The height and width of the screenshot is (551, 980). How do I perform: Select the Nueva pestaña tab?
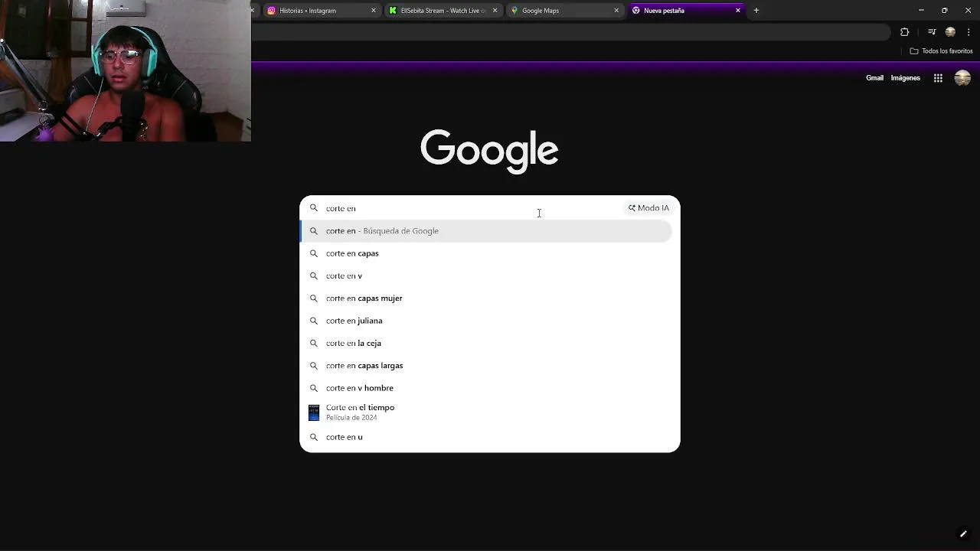(x=686, y=11)
